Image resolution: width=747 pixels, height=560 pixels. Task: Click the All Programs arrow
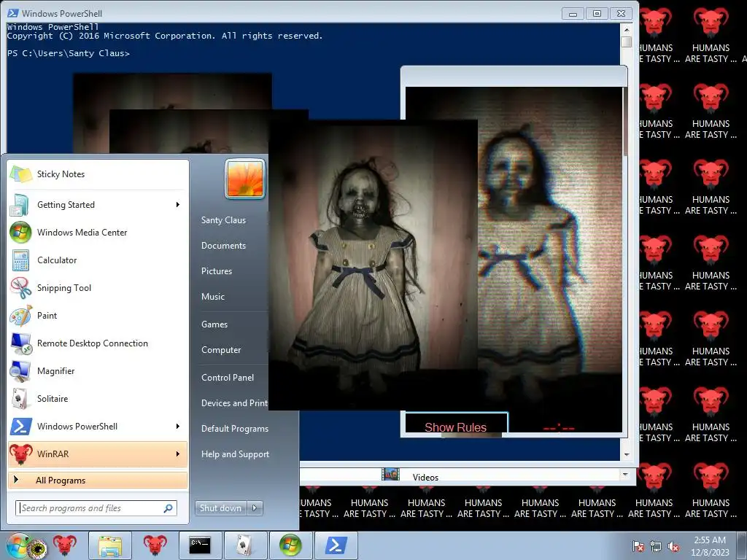[x=16, y=480]
